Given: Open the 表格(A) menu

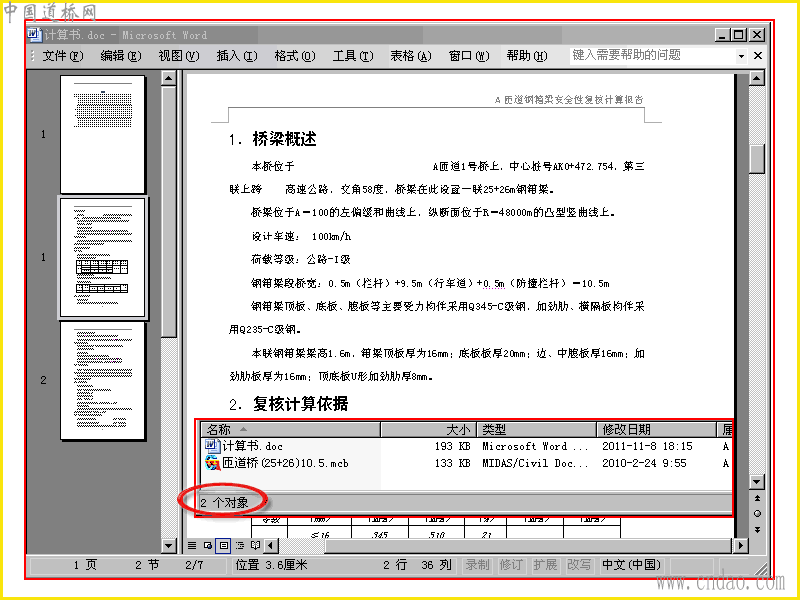Looking at the screenshot, I should (411, 56).
